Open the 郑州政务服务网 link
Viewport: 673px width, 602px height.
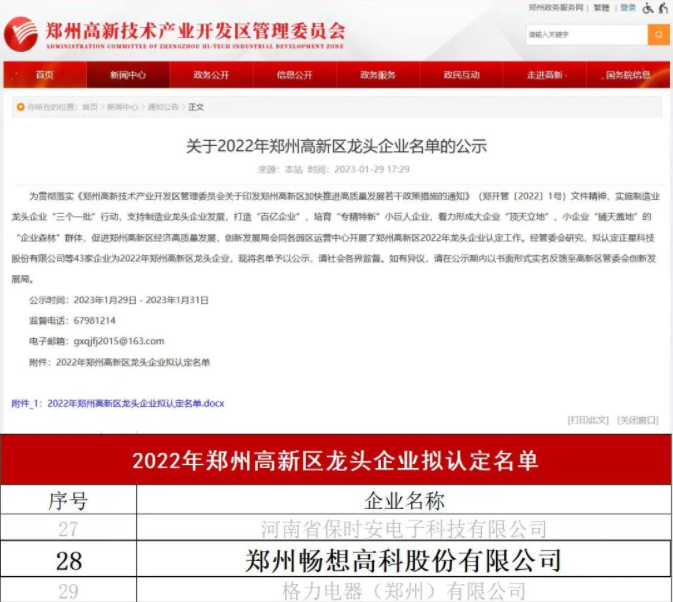pyautogui.click(x=556, y=7)
